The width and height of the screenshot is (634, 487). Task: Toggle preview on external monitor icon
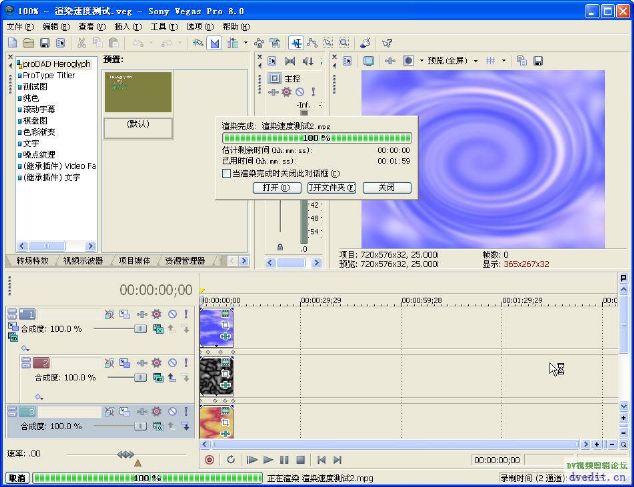point(368,61)
